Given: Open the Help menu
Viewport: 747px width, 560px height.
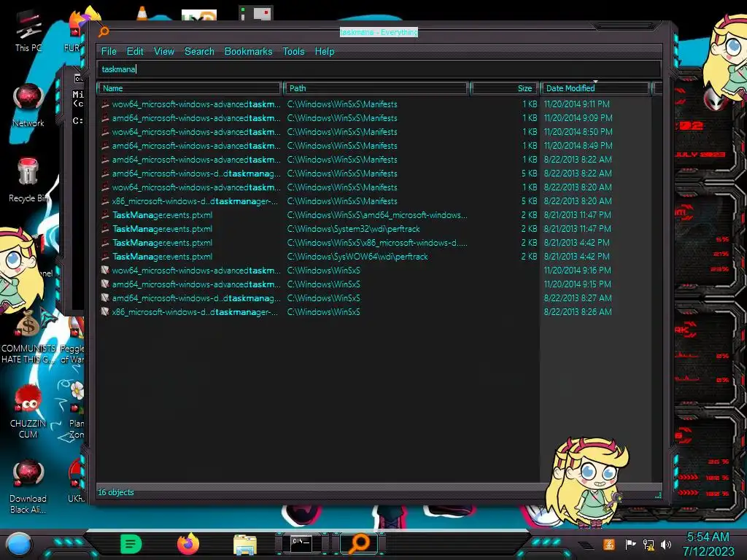Looking at the screenshot, I should coord(325,52).
